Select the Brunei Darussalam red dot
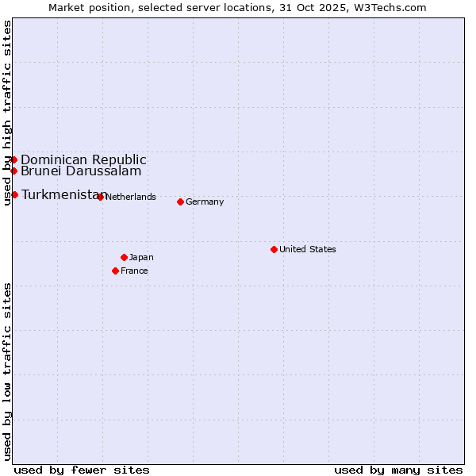The width and height of the screenshot is (476, 476). (x=13, y=171)
